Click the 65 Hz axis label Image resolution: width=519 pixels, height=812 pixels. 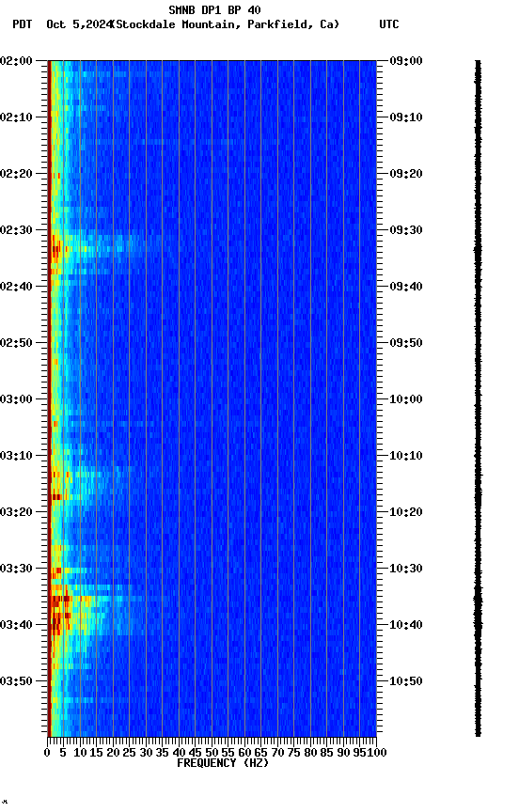pos(261,753)
